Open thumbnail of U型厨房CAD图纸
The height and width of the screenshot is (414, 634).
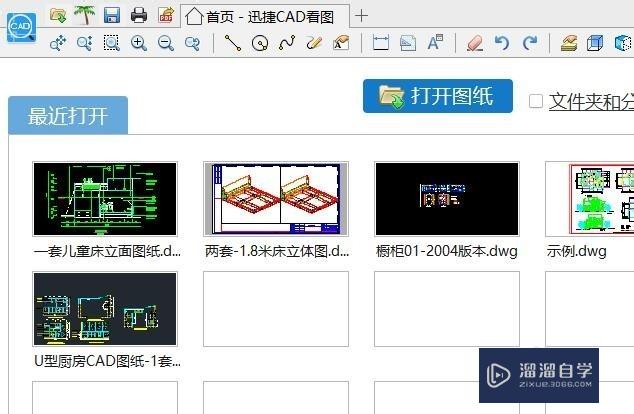click(x=105, y=309)
